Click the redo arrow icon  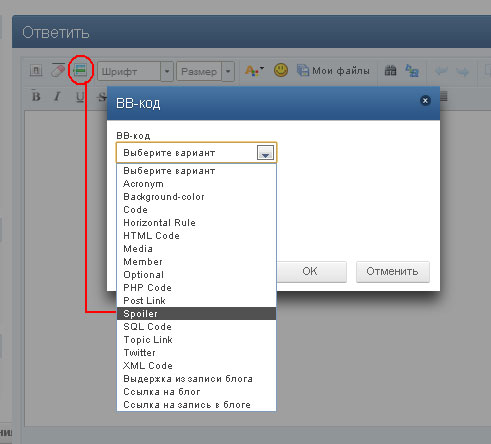[x=463, y=71]
